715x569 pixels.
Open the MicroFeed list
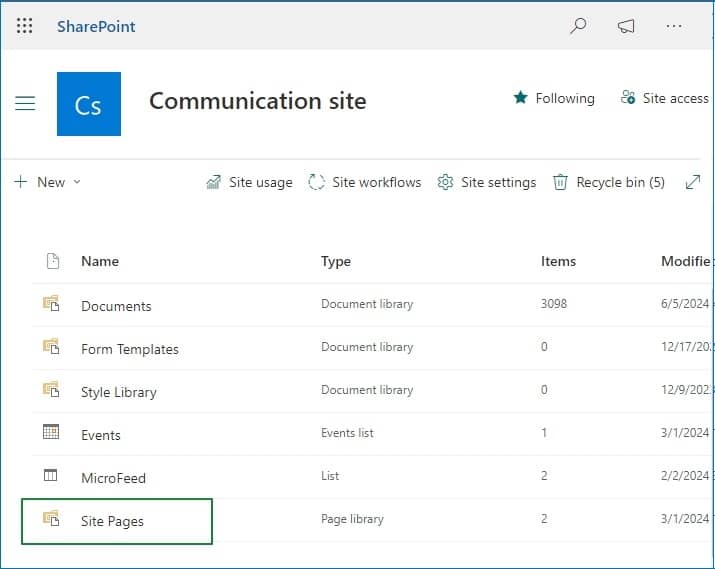click(114, 478)
